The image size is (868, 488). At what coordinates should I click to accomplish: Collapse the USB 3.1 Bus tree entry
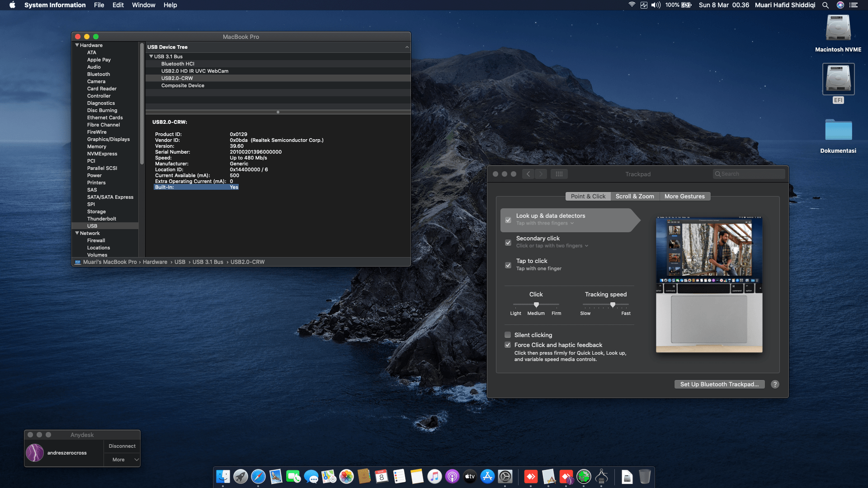coord(151,56)
